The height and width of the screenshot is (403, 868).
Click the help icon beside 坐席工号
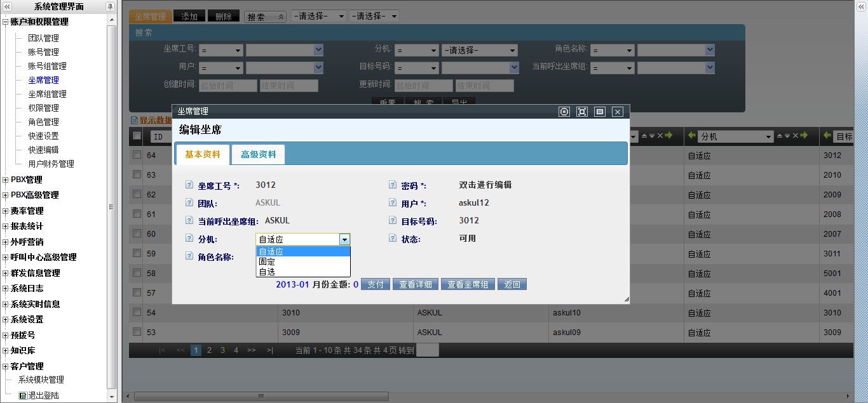[x=189, y=185]
